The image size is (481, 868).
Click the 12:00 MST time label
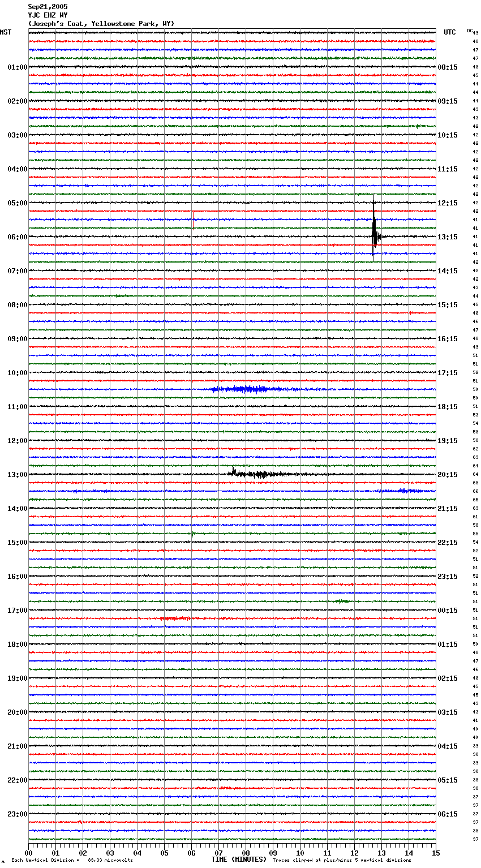click(18, 441)
